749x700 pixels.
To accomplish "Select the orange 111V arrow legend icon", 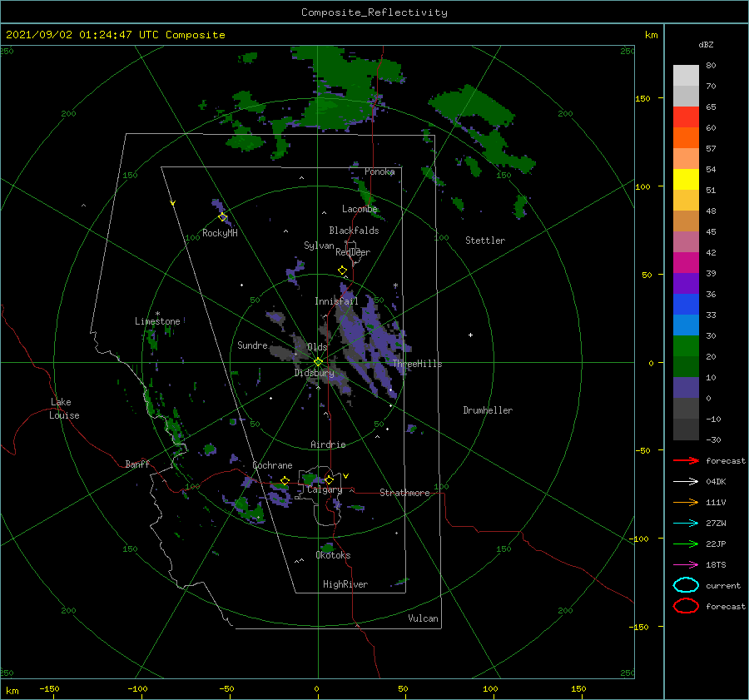I will 686,502.
